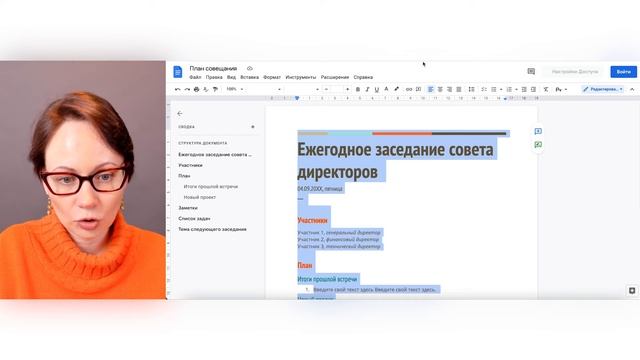640x360 pixels.
Task: Suggest edits via margin button
Action: coord(538,144)
